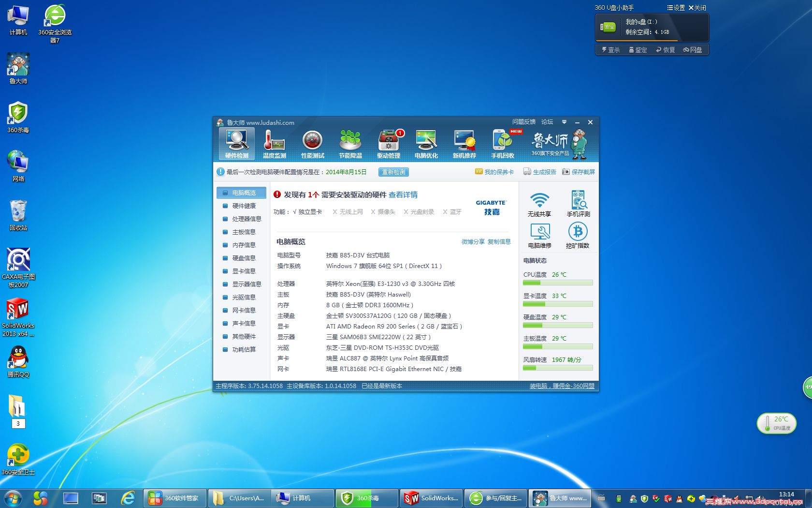Switch to 360软件管家 taskbar window
812x508 pixels.
175,498
